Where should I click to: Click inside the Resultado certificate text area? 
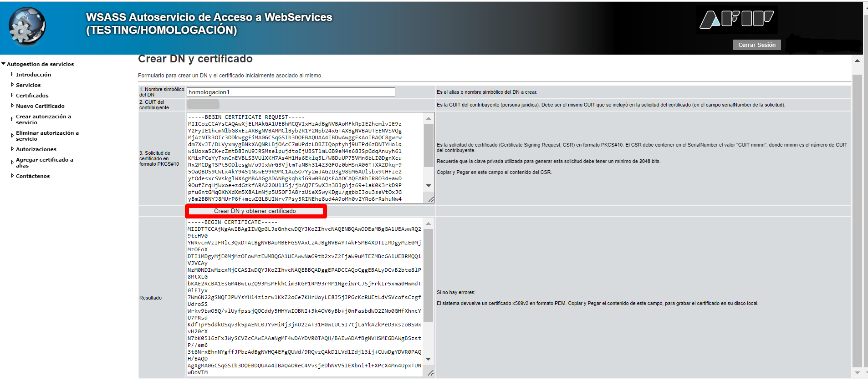(x=305, y=297)
